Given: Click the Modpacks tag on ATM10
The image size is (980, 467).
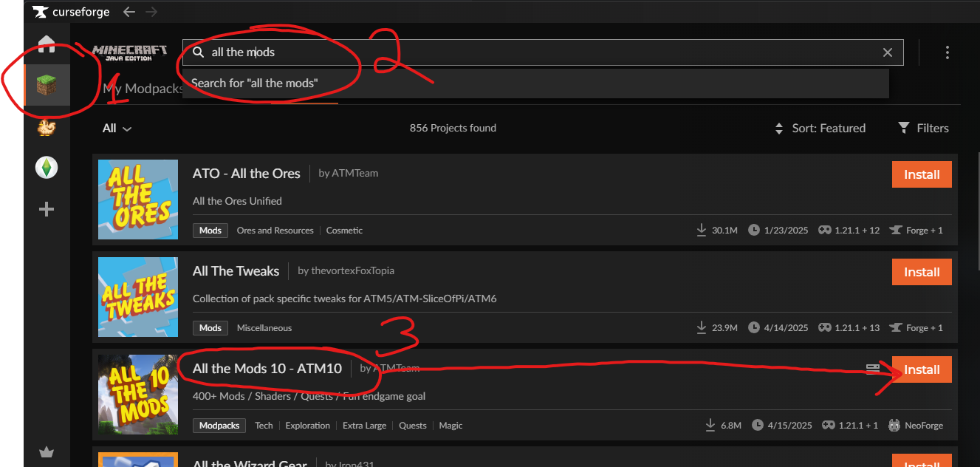Looking at the screenshot, I should (x=219, y=426).
